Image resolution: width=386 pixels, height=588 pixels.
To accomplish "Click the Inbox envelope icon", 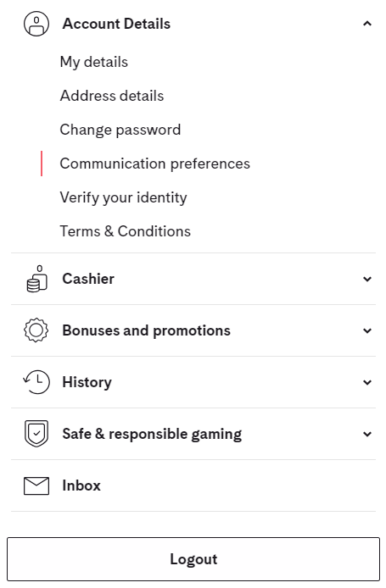I will pyautogui.click(x=36, y=485).
